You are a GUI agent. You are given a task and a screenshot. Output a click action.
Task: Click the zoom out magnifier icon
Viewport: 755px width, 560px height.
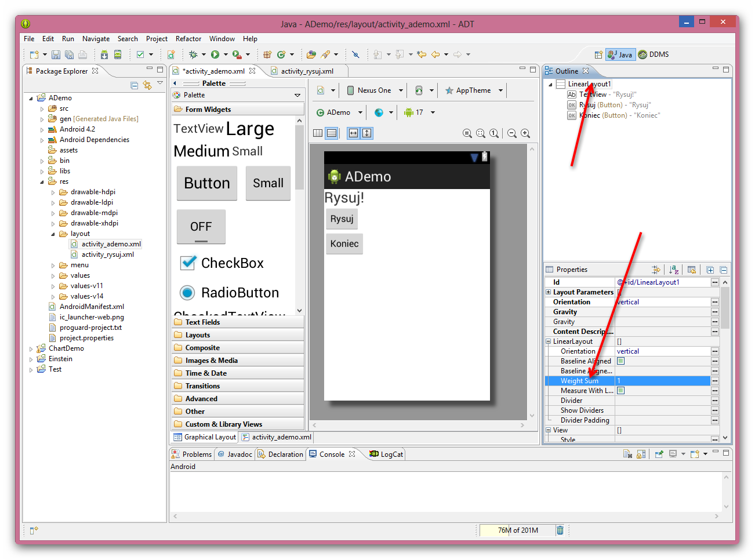(512, 133)
